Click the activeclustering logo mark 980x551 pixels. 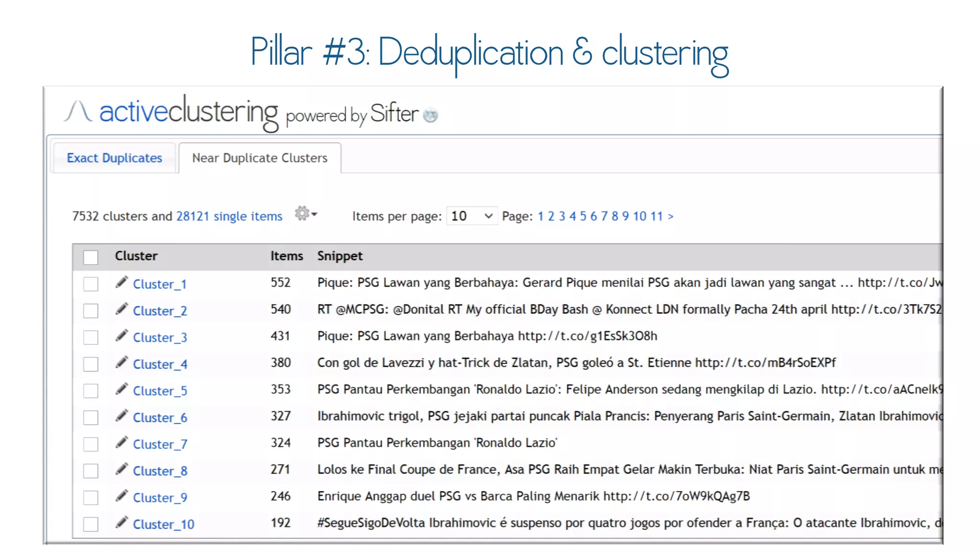(x=78, y=111)
